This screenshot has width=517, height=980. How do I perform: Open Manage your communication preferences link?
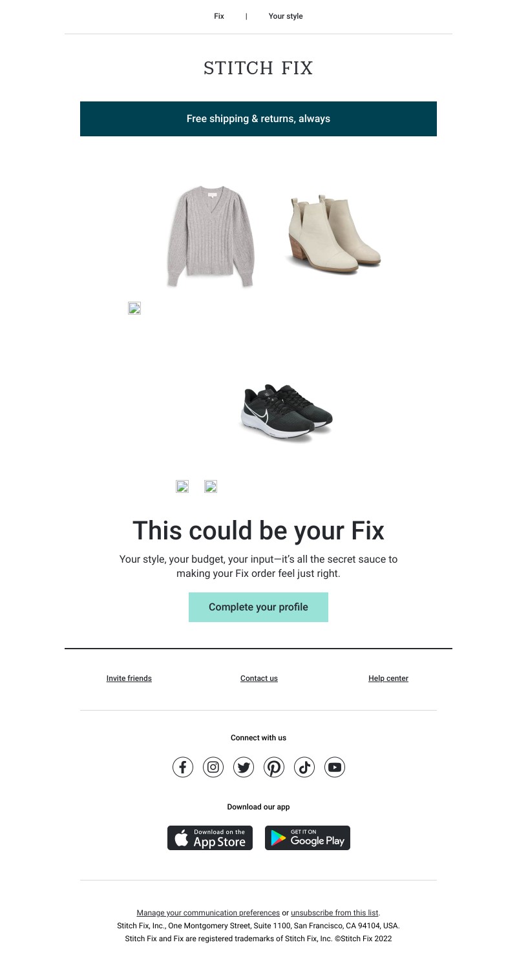[208, 913]
